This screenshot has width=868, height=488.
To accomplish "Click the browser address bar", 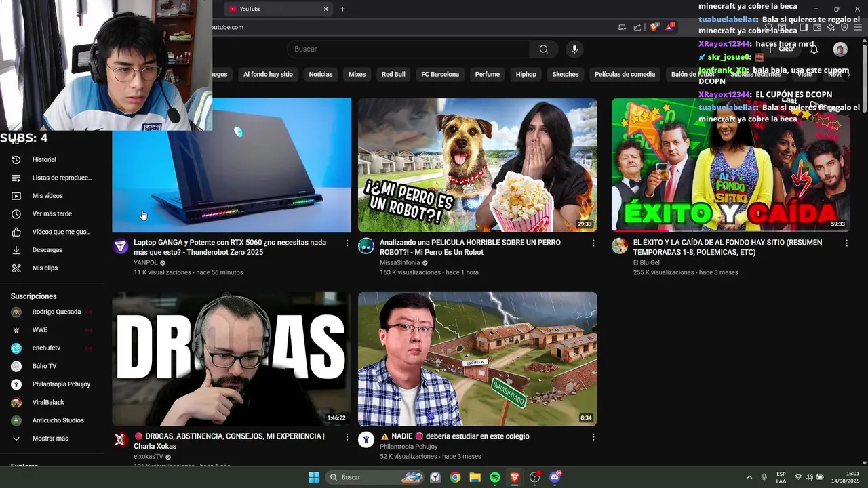I will pos(407,27).
